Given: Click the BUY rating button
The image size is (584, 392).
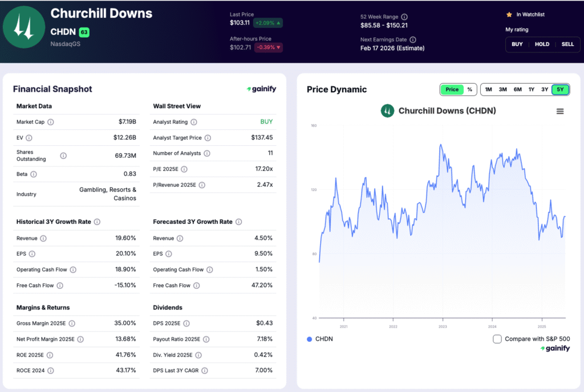Looking at the screenshot, I should (x=517, y=44).
